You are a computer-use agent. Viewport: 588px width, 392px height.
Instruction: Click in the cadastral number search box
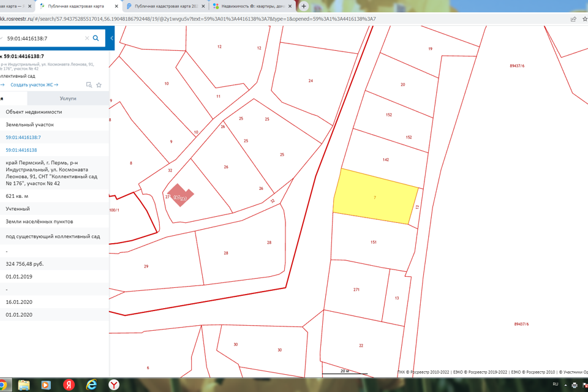click(43, 38)
